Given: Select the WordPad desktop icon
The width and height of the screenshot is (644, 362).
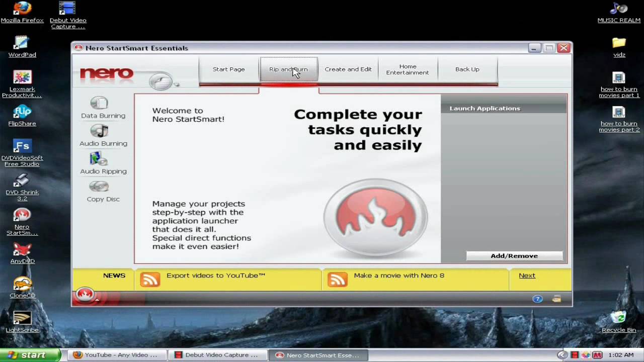Looking at the screenshot, I should pyautogui.click(x=22, y=47).
